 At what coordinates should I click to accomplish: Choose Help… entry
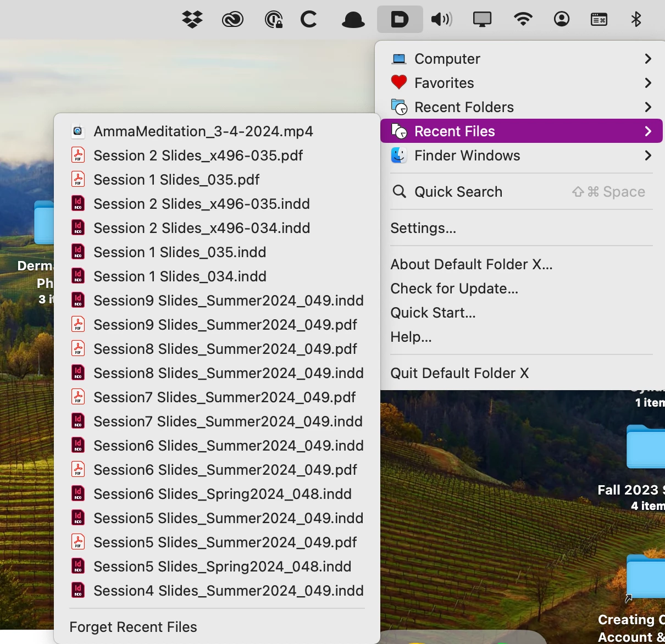pyautogui.click(x=521, y=337)
